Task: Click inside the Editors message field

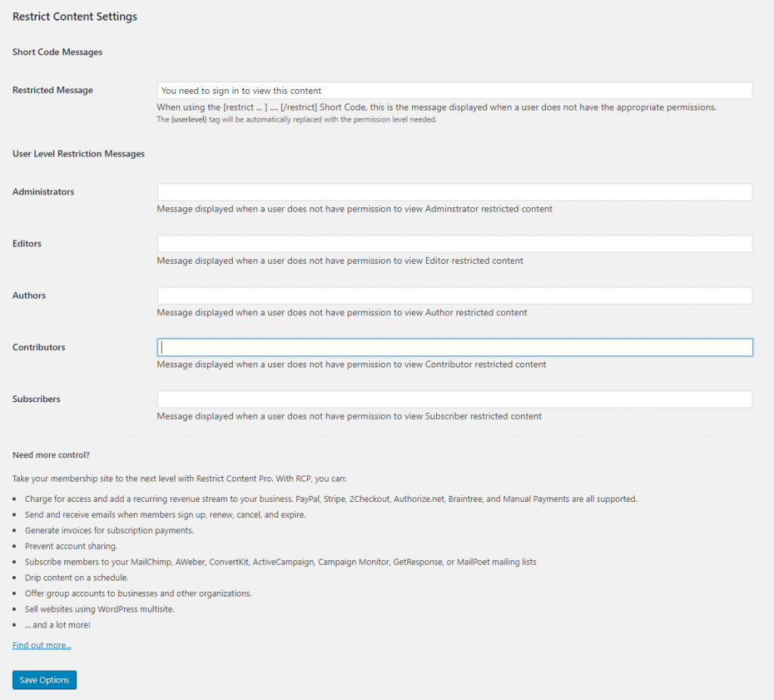Action: pyautogui.click(x=454, y=243)
